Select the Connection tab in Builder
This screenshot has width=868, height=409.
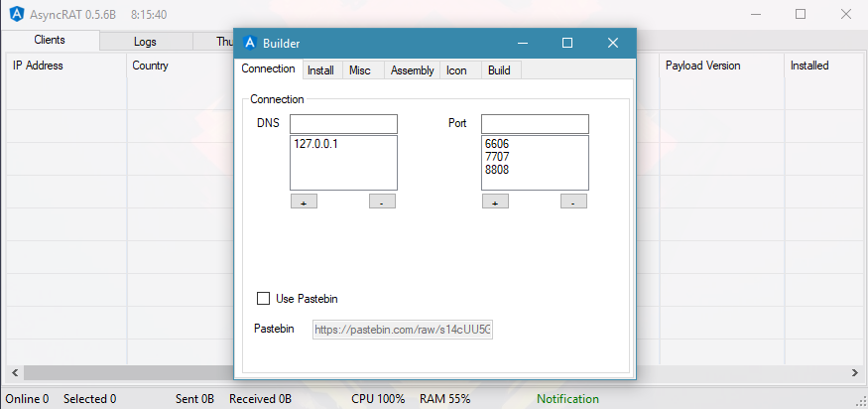pyautogui.click(x=269, y=68)
